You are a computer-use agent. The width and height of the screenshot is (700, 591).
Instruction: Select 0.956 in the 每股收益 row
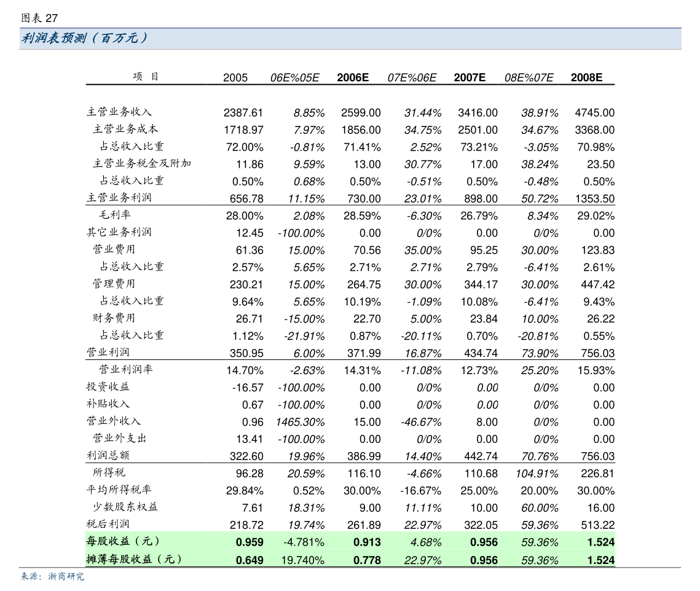tap(484, 542)
